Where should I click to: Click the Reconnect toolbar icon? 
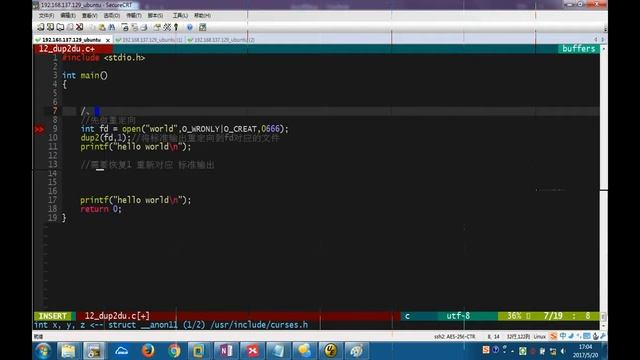tap(70, 27)
